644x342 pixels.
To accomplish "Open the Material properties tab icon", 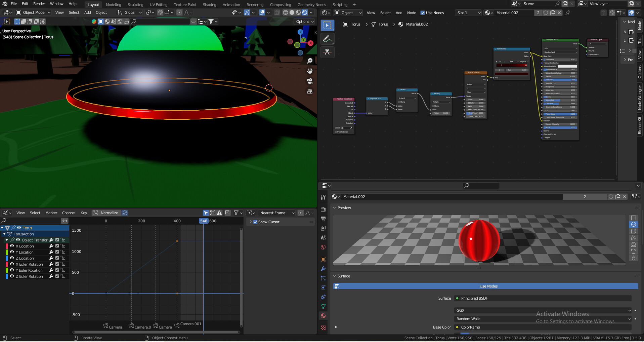I will coord(323,316).
